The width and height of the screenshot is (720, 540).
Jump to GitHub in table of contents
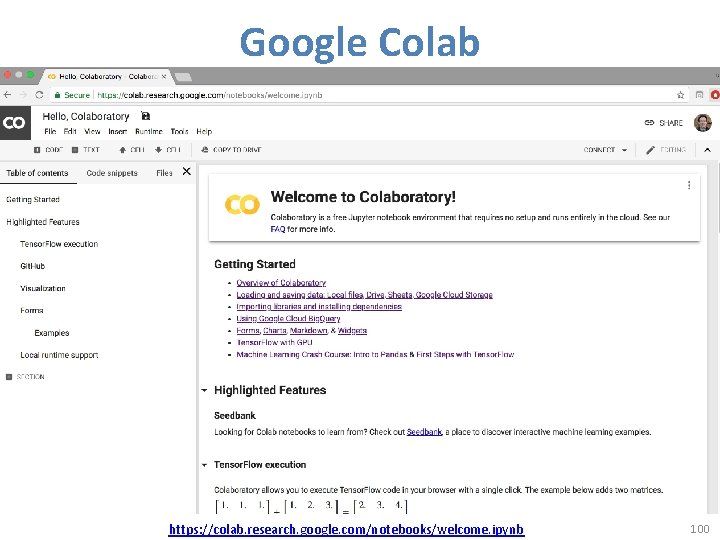(x=33, y=266)
